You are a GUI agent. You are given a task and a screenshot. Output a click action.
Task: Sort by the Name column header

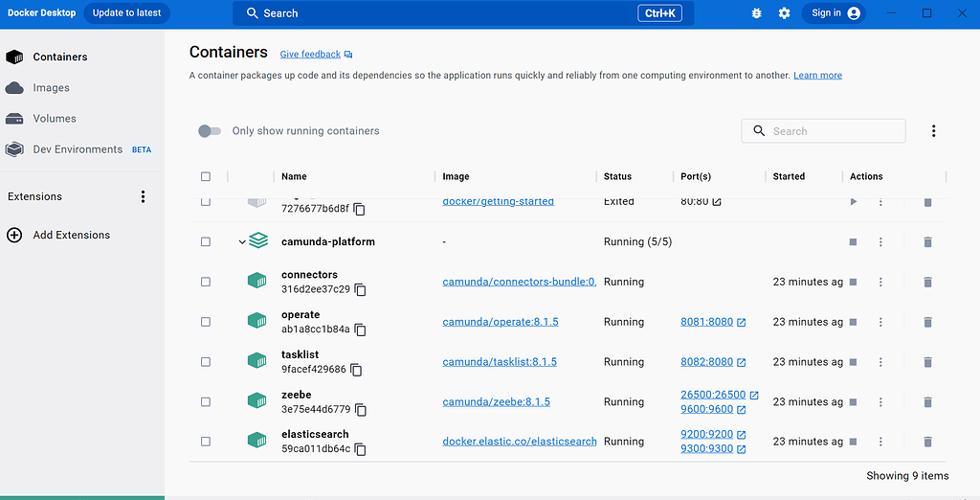tap(294, 176)
